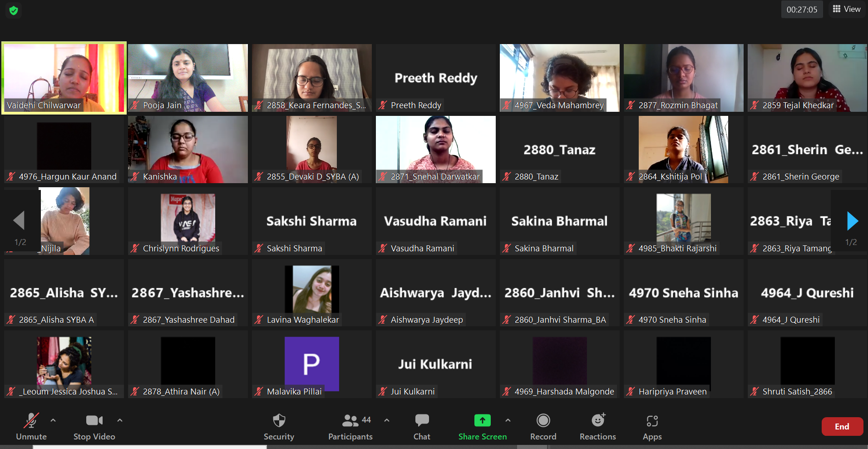Viewport: 868px width, 449px height.
Task: Open the View layout menu
Action: point(847,9)
